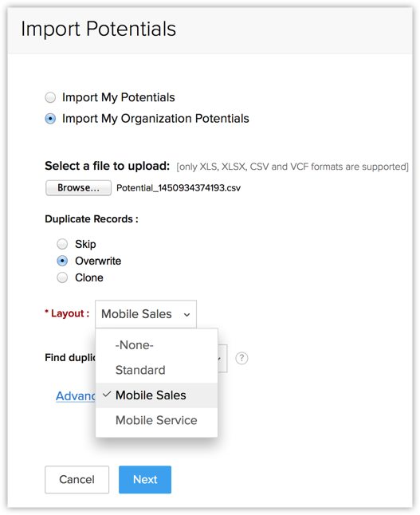Choose Skip for duplicate records
Screen dimensions: 420x515
click(62, 244)
